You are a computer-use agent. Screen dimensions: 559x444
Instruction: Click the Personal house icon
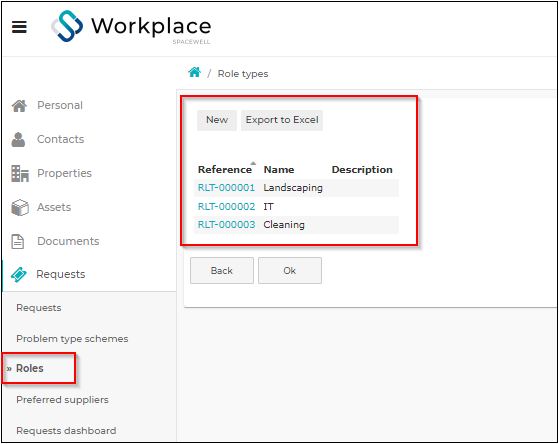19,106
